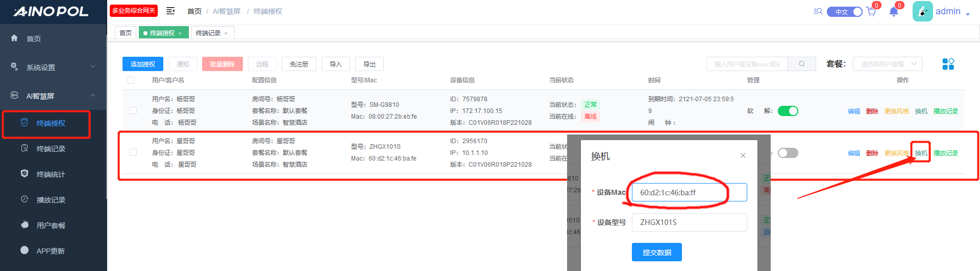Submit the form with 提交数据
Viewport: 980px width, 271px height.
tap(656, 252)
